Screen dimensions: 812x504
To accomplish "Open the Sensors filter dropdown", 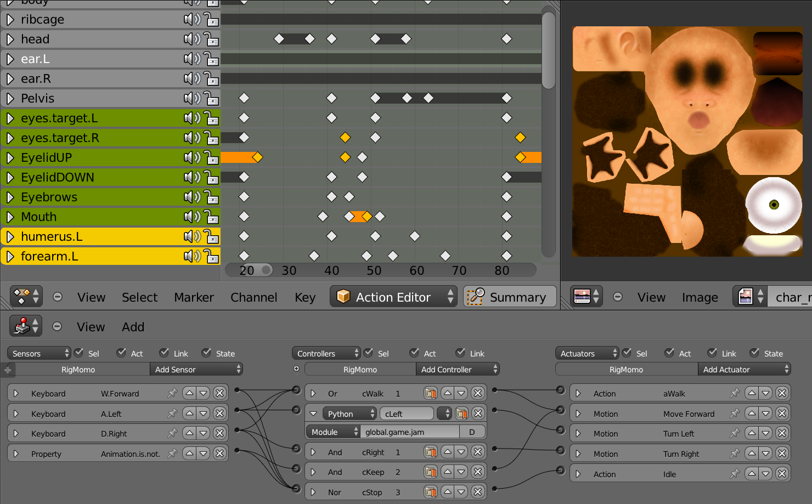I will pos(38,353).
